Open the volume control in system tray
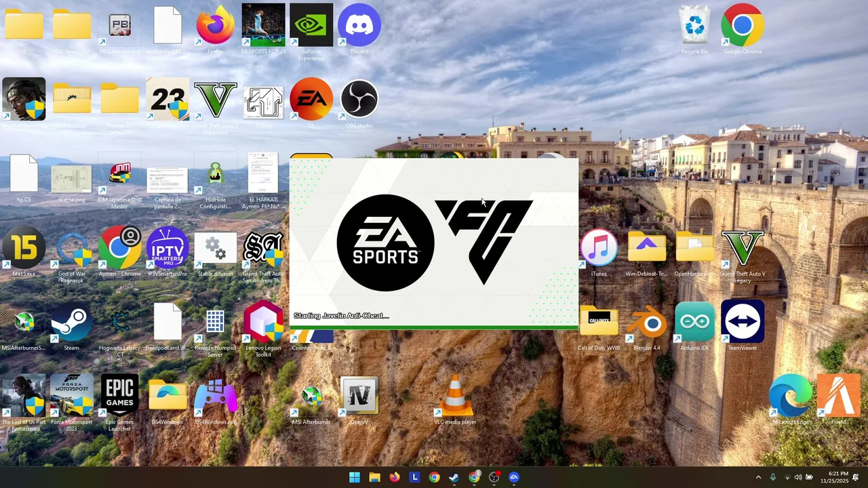 [798, 477]
